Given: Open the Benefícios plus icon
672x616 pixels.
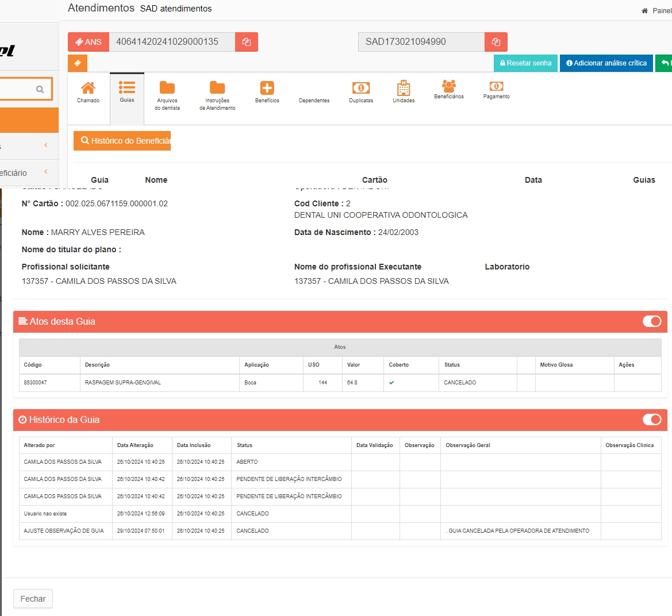Looking at the screenshot, I should coord(267,92).
